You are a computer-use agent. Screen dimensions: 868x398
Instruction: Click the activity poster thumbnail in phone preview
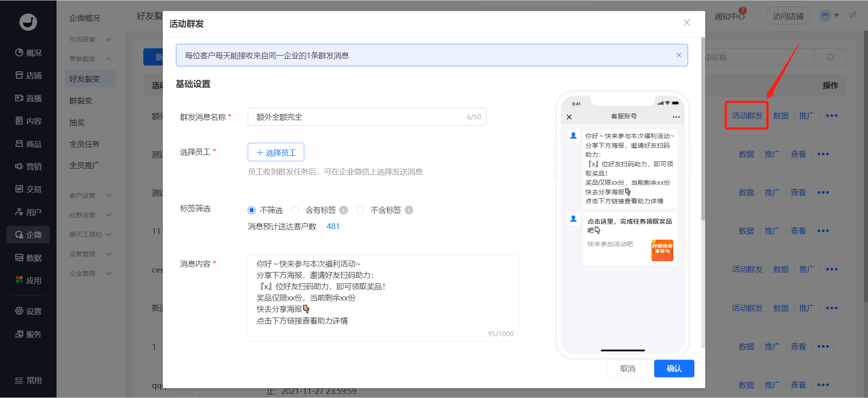(x=662, y=250)
